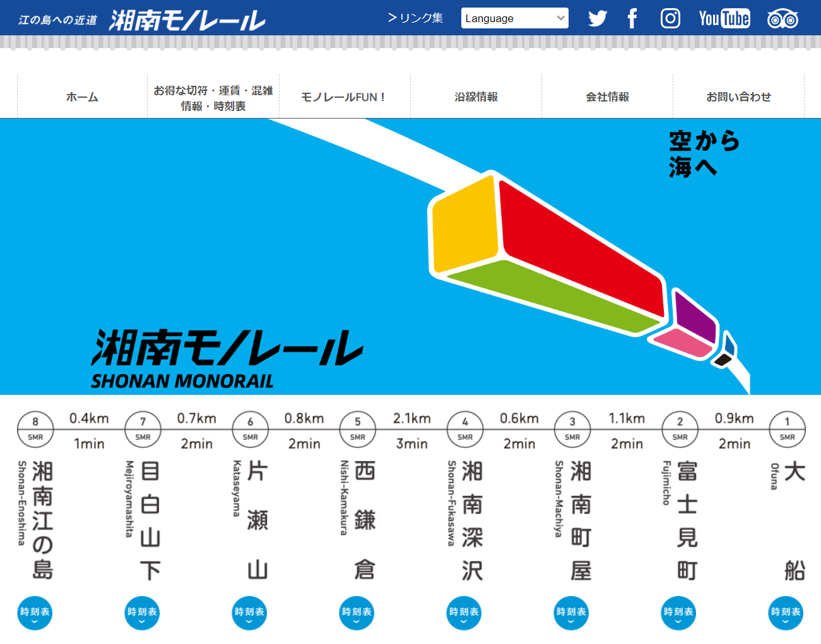
Task: Open the Language dropdown
Action: 515,18
